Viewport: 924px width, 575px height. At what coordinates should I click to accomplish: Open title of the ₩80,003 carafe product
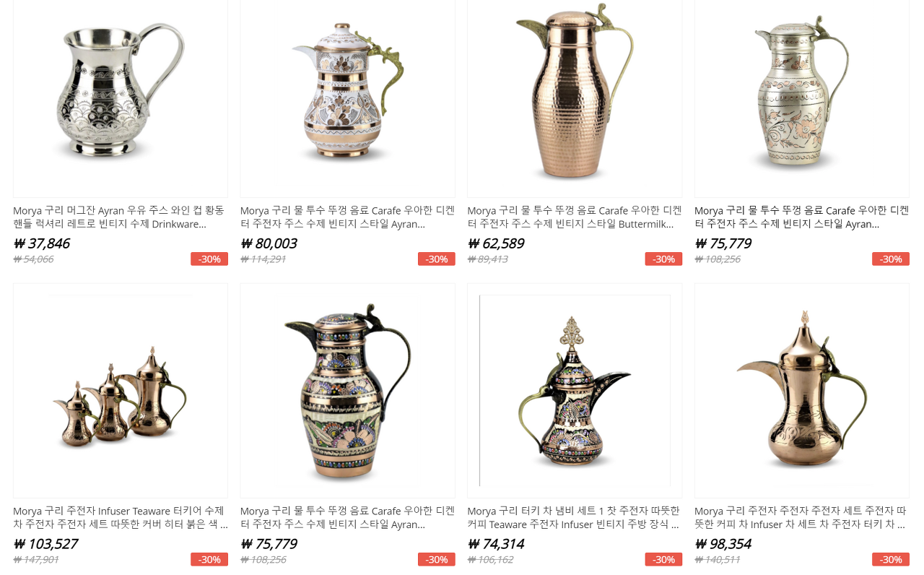coord(347,217)
